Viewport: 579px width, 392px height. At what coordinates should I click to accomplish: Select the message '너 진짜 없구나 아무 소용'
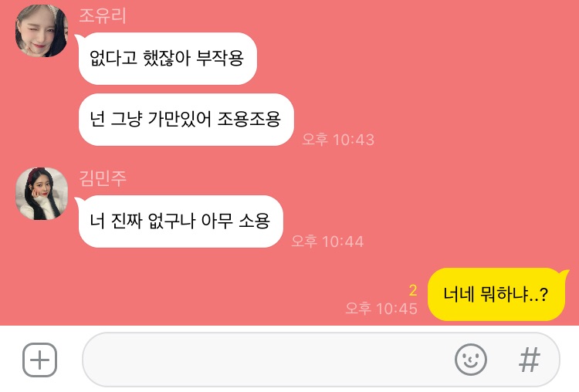point(181,221)
